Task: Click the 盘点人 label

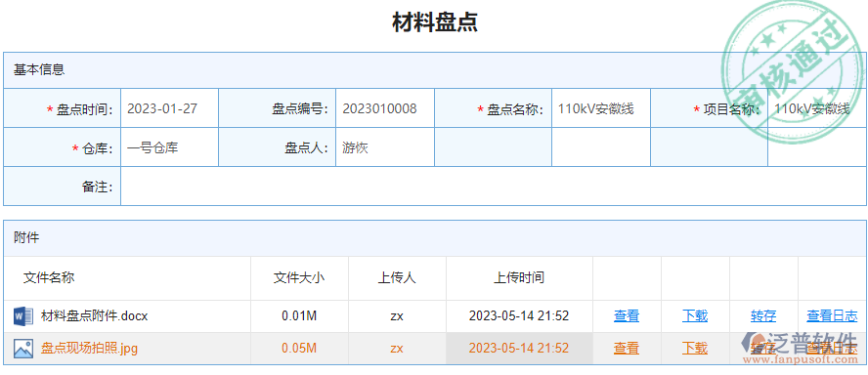Action: 307,148
